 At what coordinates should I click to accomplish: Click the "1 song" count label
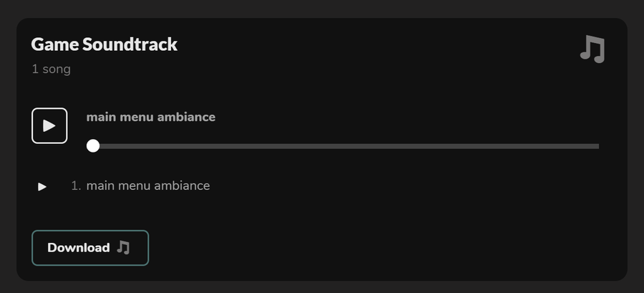coord(52,69)
